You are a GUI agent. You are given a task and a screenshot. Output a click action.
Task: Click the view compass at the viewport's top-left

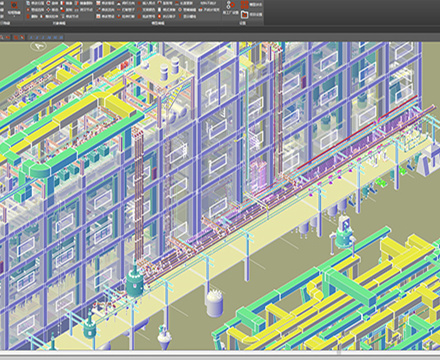tap(38, 46)
